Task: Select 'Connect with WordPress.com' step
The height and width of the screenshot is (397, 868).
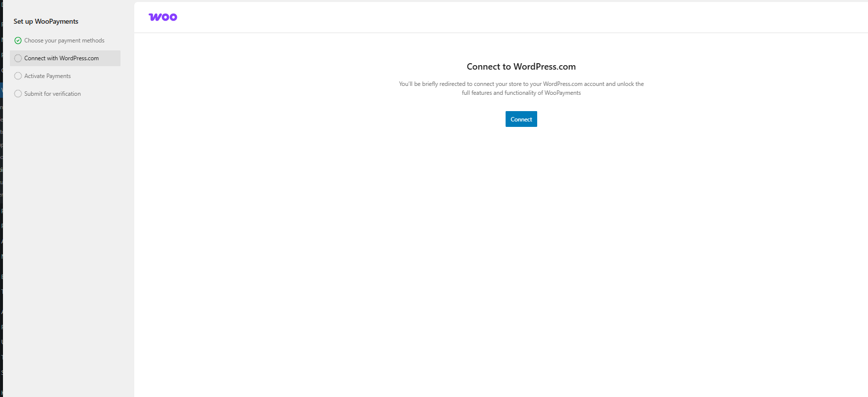Action: 65,58
